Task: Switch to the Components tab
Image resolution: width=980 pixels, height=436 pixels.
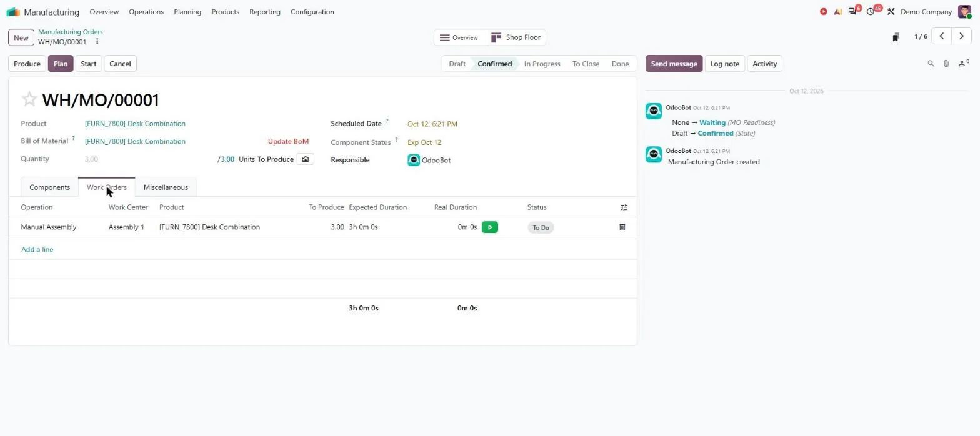Action: tap(49, 187)
